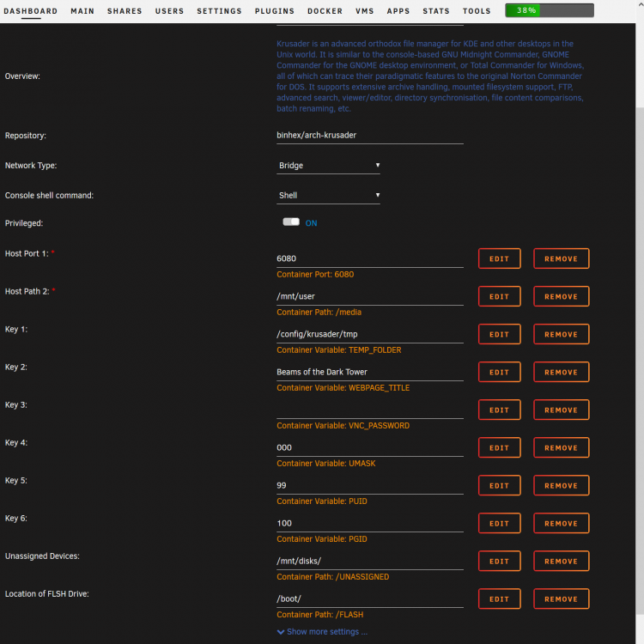
Task: Edit the Unassigned Devices path
Action: coord(500,561)
